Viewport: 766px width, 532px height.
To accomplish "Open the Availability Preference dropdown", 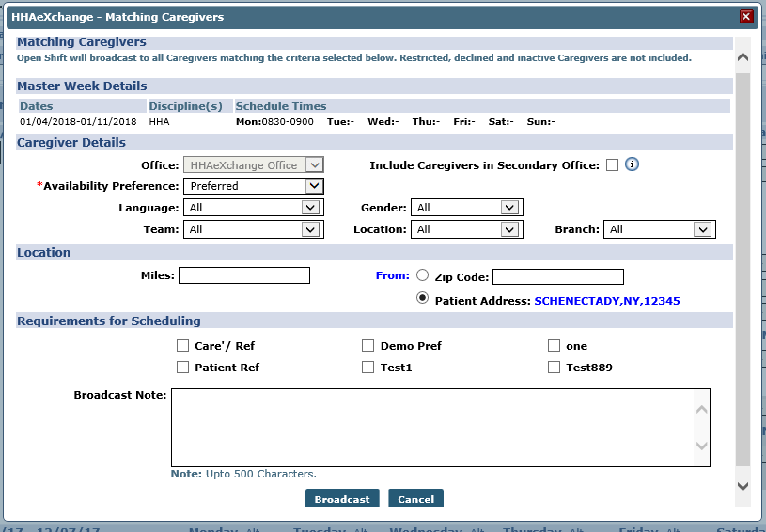I will (254, 186).
